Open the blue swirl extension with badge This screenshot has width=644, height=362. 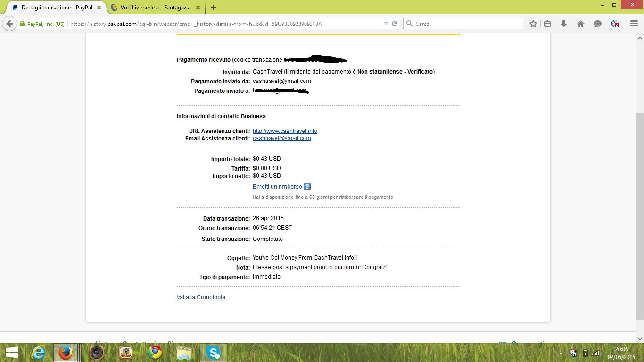(x=615, y=24)
